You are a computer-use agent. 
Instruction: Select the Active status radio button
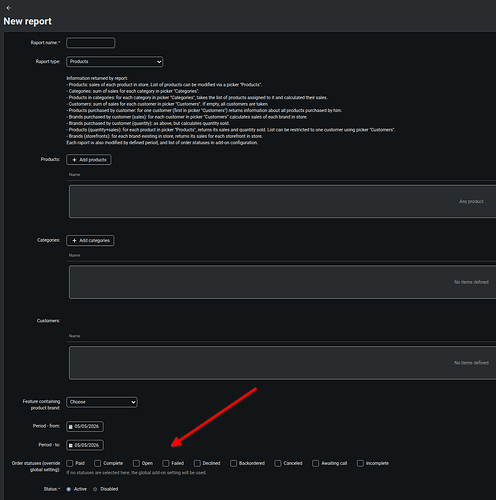[x=69, y=489]
